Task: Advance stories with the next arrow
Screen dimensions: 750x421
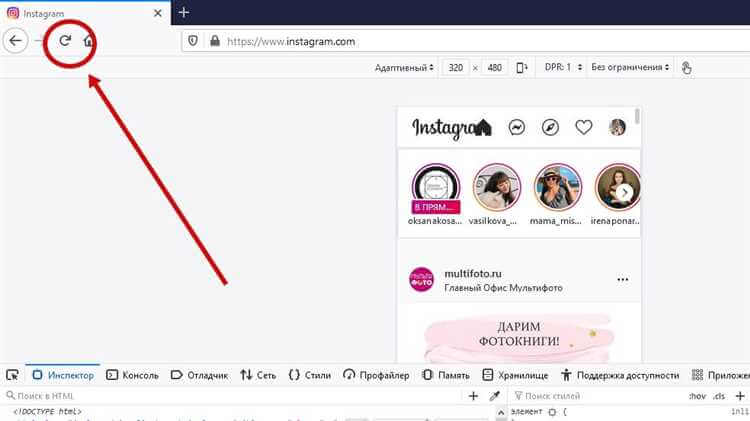Action: coord(624,193)
